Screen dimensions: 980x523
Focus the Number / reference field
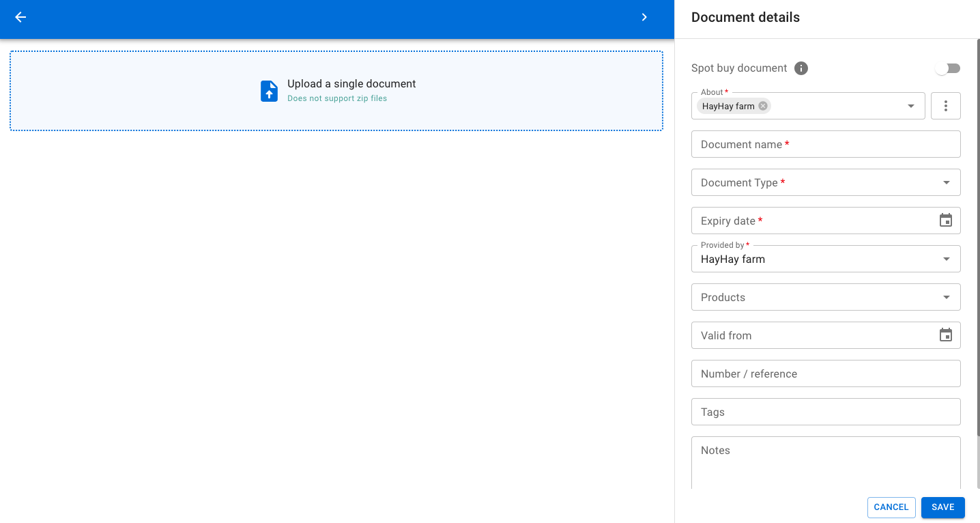pos(826,373)
